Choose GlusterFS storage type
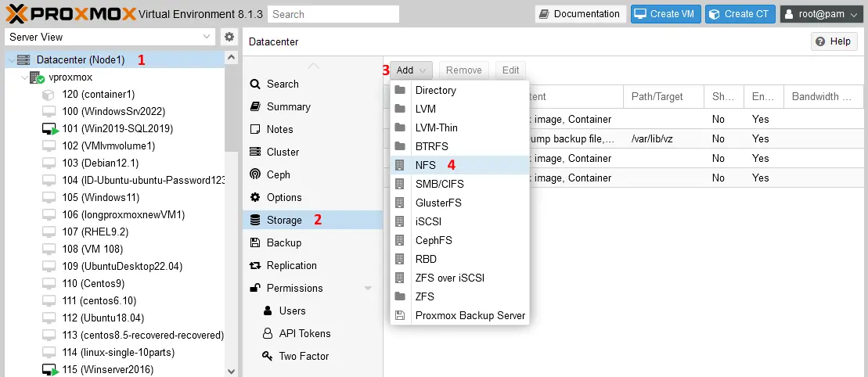The height and width of the screenshot is (377, 868). [x=459, y=203]
